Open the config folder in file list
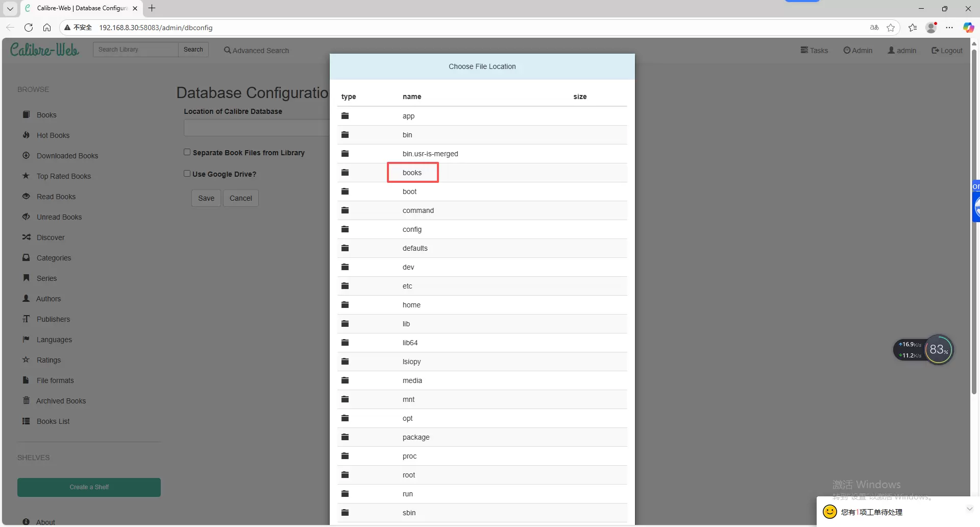980x527 pixels. (412, 229)
